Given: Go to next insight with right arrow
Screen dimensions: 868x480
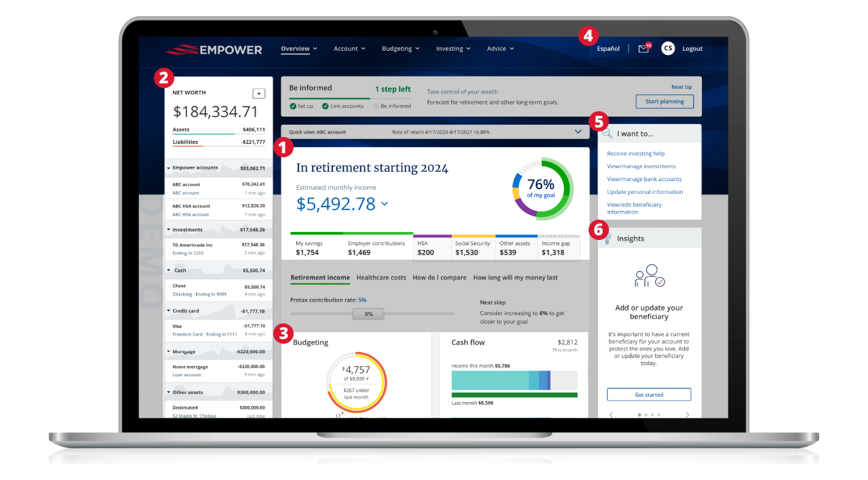Looking at the screenshot, I should click(x=687, y=414).
